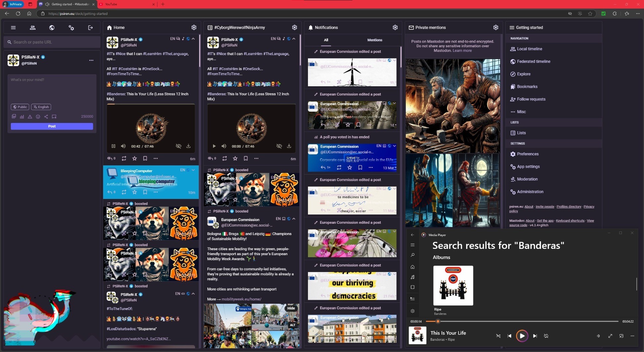This screenshot has width=644, height=352.
Task: Hide media in #CyborgWerewolfNinjaArmy audio player
Action: 279,146
